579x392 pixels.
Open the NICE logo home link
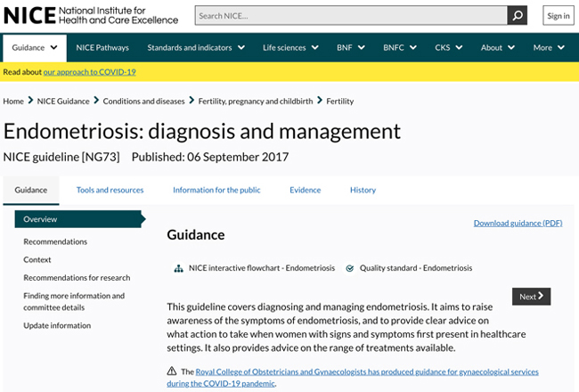[x=91, y=15]
